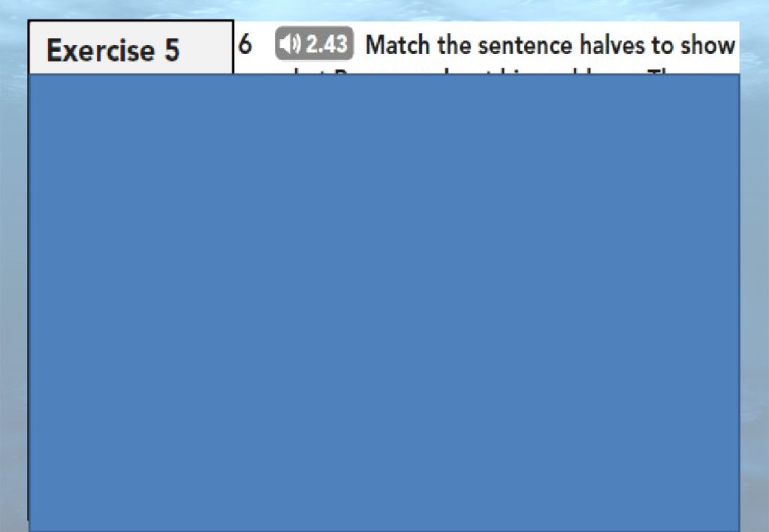This screenshot has height=532, width=769.
Task: Click the speaker symbol in the audio badge
Action: tap(291, 44)
